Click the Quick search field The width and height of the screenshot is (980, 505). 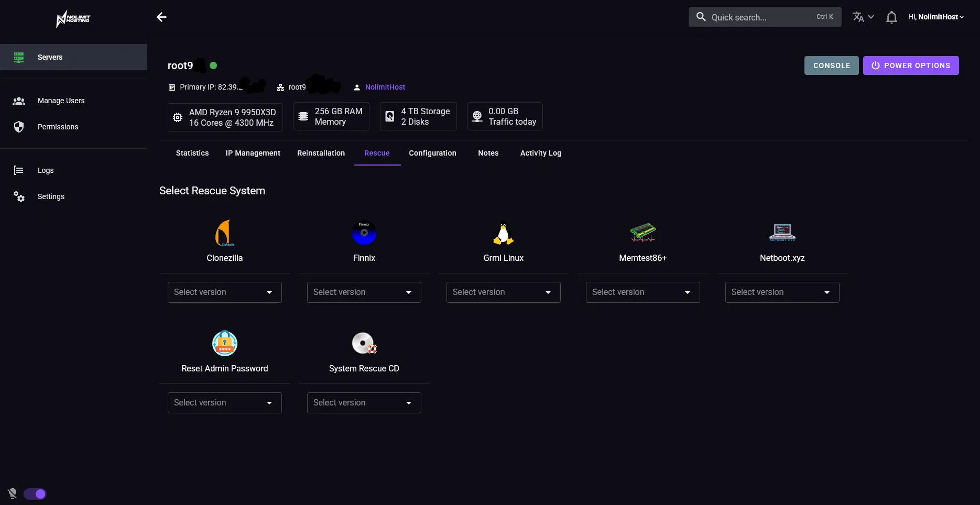tap(765, 17)
